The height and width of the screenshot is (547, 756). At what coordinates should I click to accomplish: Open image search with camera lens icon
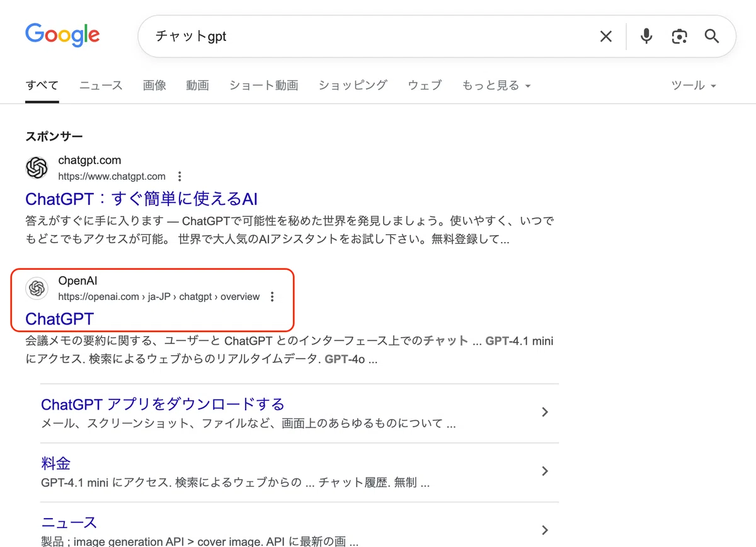pyautogui.click(x=679, y=37)
